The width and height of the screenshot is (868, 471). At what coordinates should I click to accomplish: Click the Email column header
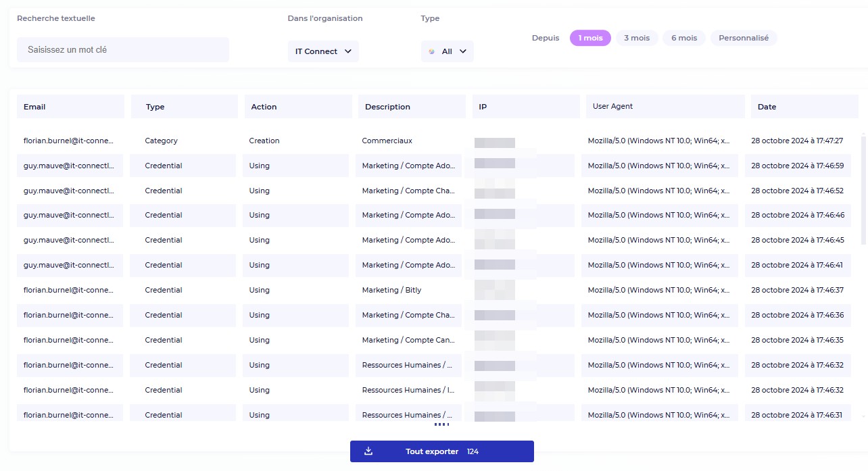tap(70, 107)
